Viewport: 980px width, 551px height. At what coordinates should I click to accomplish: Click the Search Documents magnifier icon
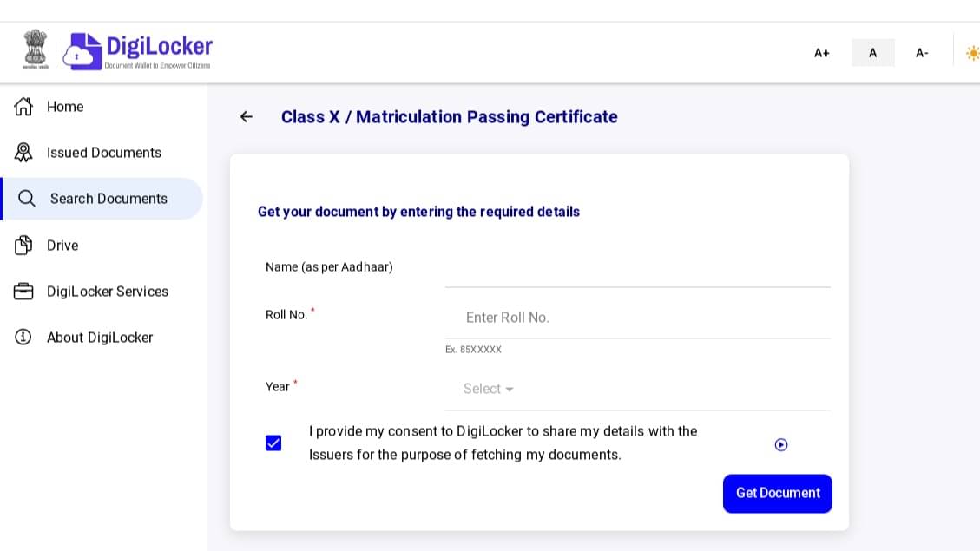click(x=26, y=199)
